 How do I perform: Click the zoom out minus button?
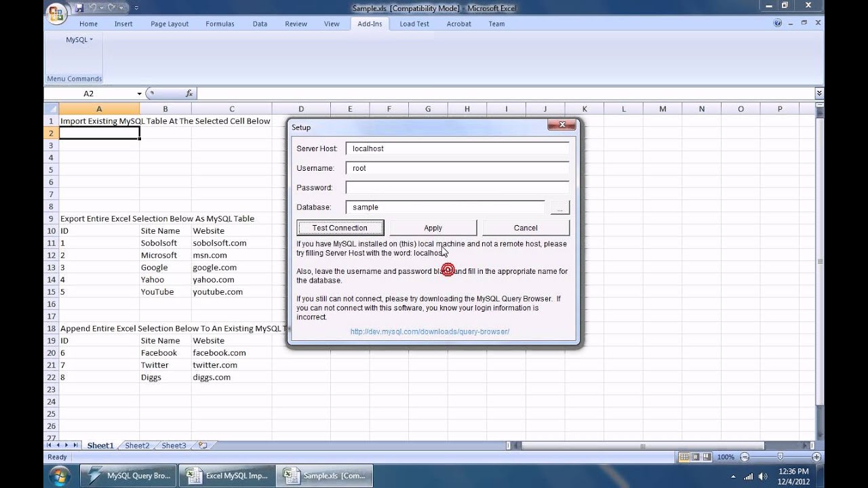click(745, 457)
